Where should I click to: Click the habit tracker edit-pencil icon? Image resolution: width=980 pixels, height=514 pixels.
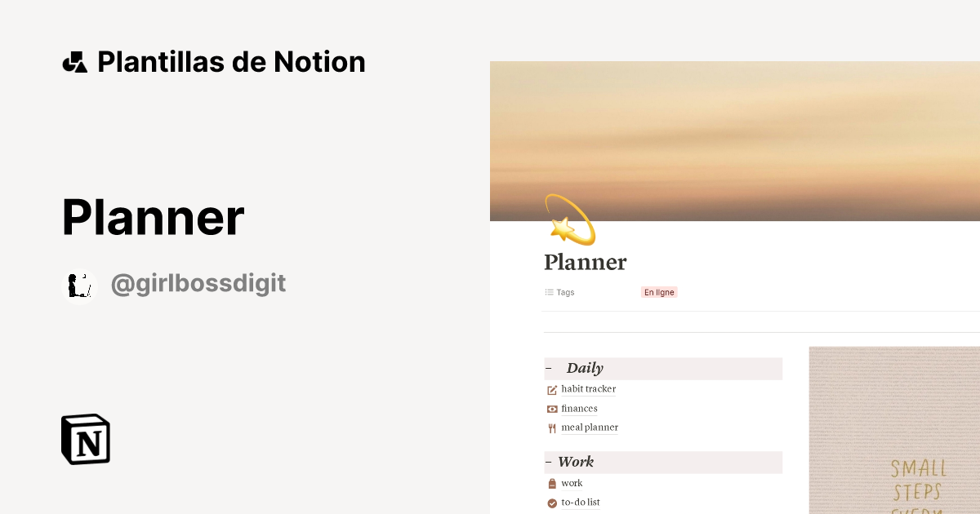coord(551,390)
